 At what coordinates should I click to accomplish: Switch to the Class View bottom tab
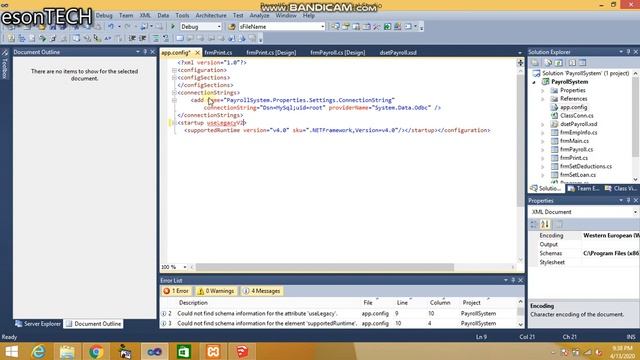(621, 188)
